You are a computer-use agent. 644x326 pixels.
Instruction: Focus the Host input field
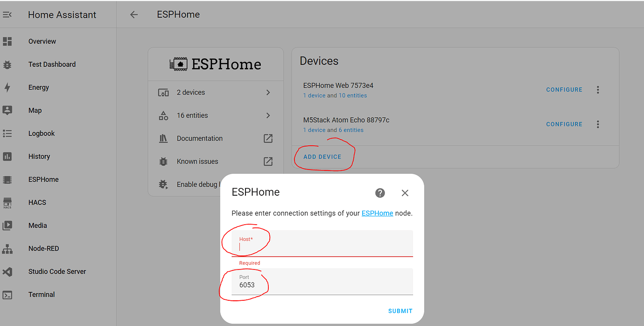(322, 243)
